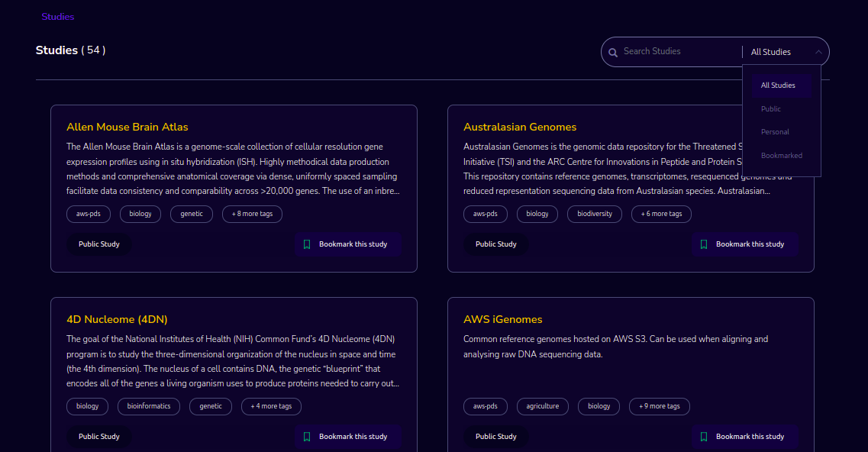868x452 pixels.
Task: Click Public Study badge on Allen Mouse card
Action: click(99, 244)
